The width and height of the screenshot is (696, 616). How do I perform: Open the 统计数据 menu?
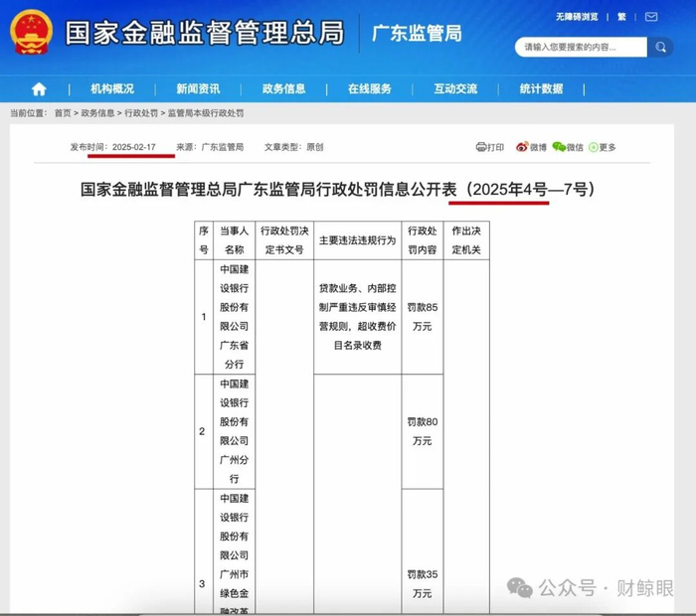click(x=542, y=89)
